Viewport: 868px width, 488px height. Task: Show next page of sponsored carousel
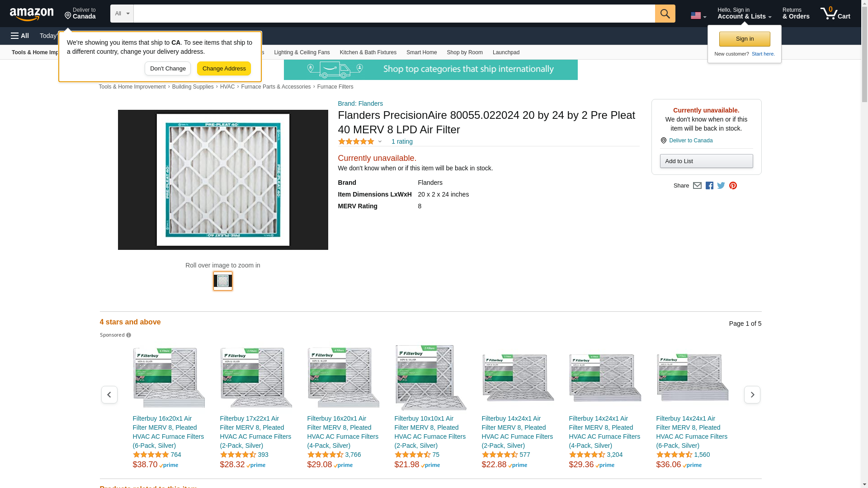tap(752, 395)
